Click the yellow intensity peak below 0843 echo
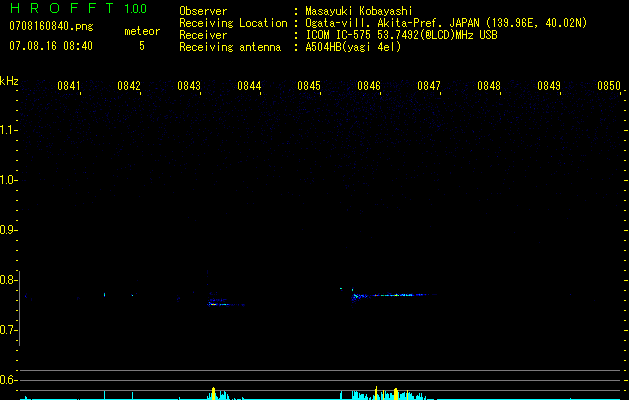The height and width of the screenshot is (400, 629). [213, 393]
